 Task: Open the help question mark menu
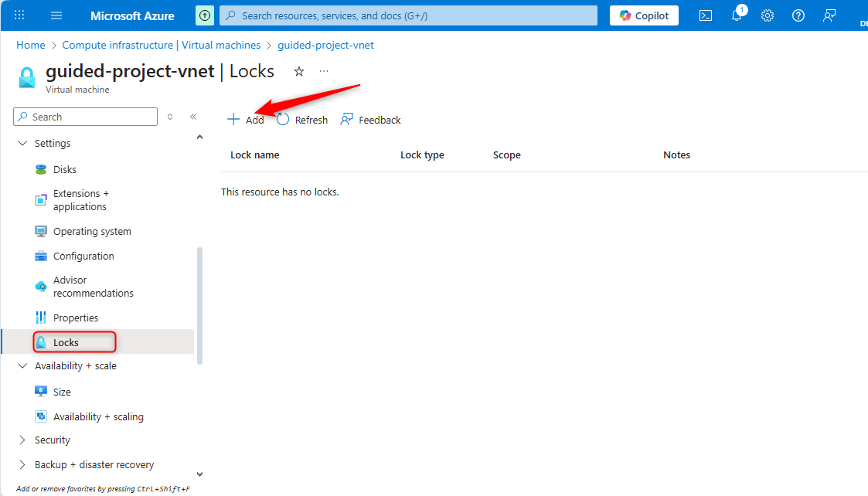(x=798, y=15)
